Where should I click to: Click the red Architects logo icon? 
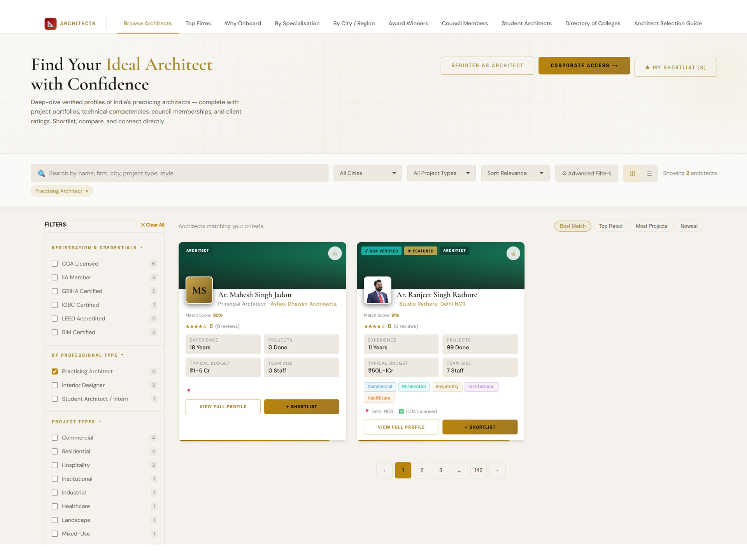tap(50, 24)
